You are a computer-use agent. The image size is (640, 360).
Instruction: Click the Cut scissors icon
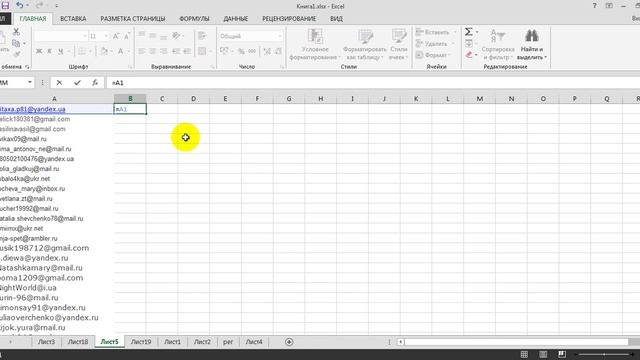[16, 31]
